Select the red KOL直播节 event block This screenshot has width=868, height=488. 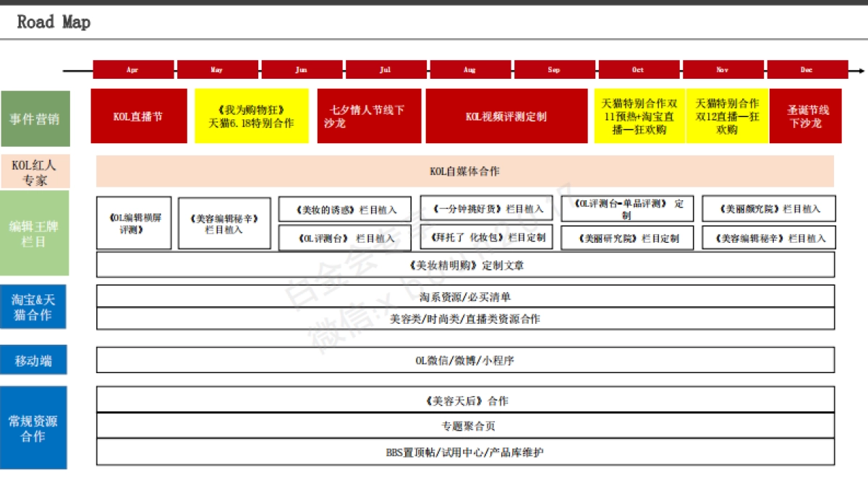[x=138, y=116]
